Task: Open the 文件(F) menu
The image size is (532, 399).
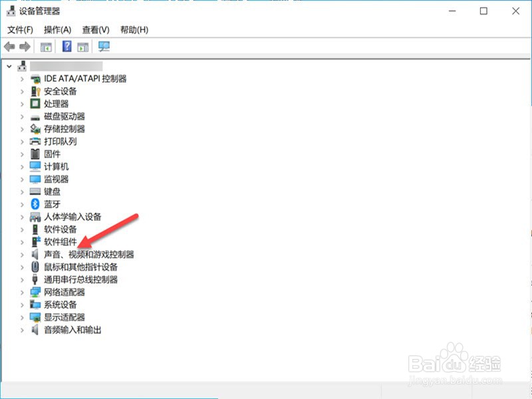Action: point(21,30)
